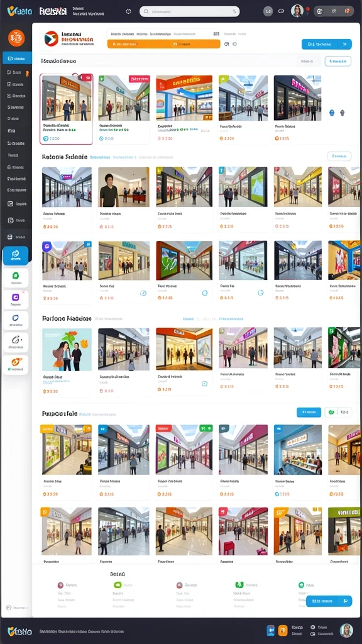Click the magnifier icon inside the search field

click(235, 11)
